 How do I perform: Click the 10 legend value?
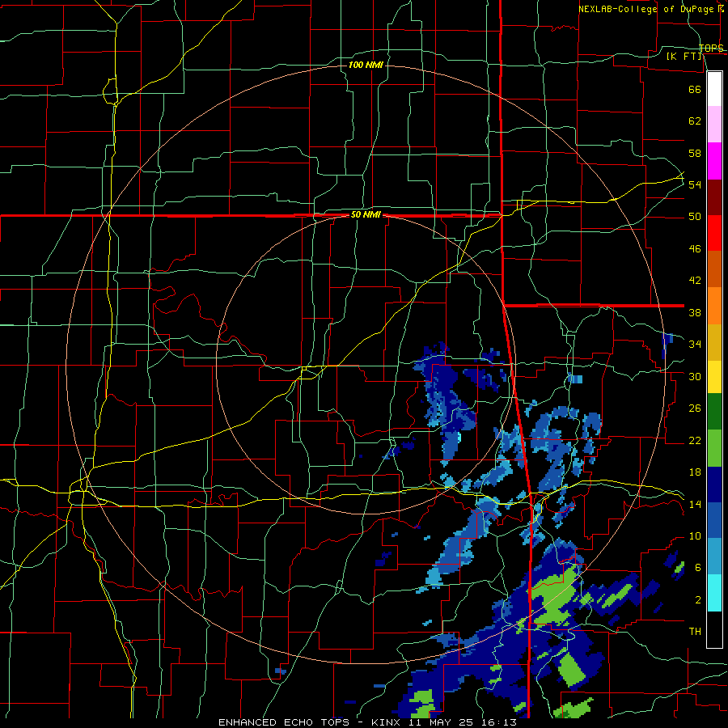(695, 535)
